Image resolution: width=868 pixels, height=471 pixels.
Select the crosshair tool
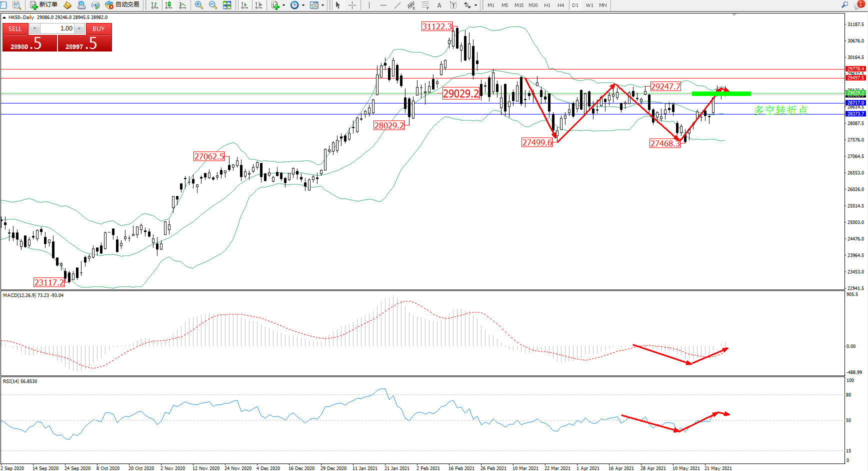point(352,5)
